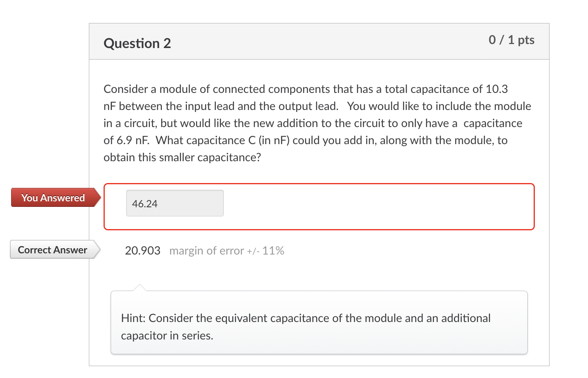The height and width of the screenshot is (378, 588).
Task: Click the 0 / 1 pts score label
Action: coord(511,40)
